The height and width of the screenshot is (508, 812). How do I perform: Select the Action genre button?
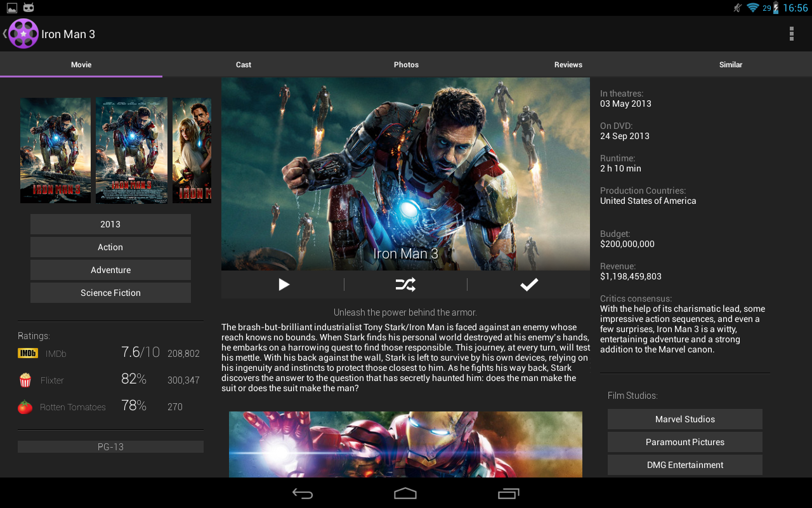pos(110,247)
